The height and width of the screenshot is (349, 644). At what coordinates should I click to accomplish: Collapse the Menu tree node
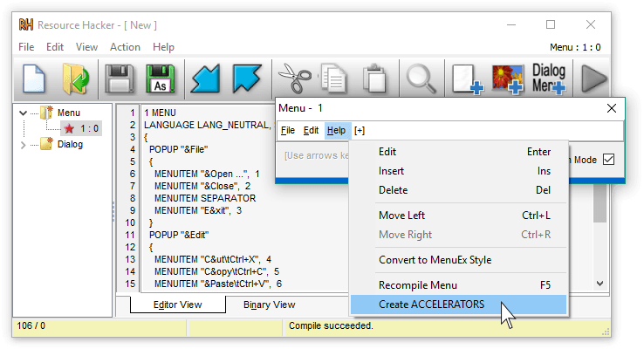click(23, 113)
